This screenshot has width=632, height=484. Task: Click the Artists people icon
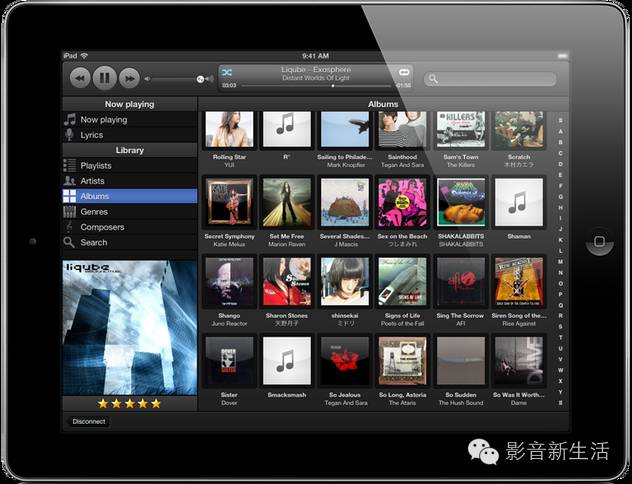pyautogui.click(x=69, y=181)
